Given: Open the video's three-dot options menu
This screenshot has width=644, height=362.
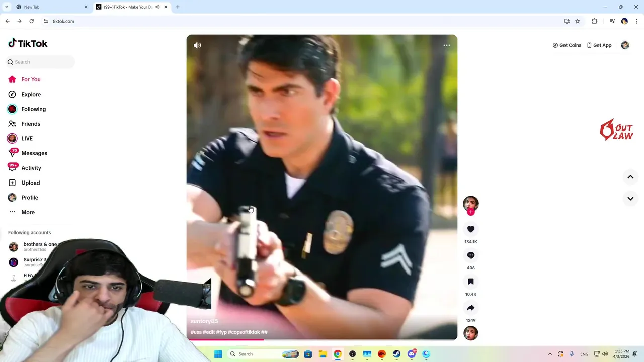Looking at the screenshot, I should 446,45.
